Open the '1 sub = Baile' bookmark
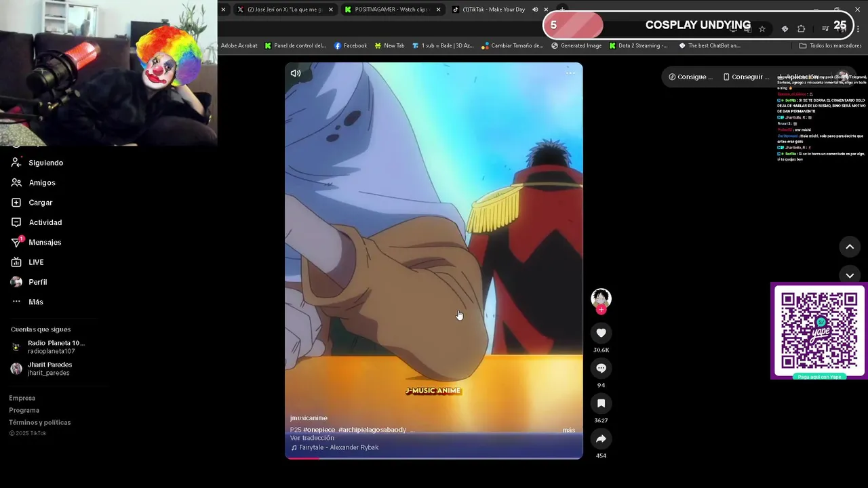The width and height of the screenshot is (868, 488). point(443,45)
